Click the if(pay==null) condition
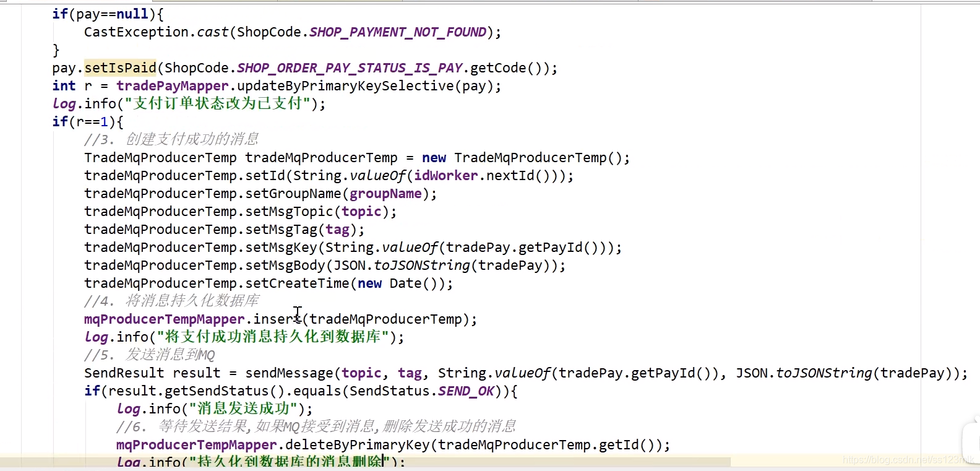Image resolution: width=980 pixels, height=471 pixels. click(x=108, y=14)
